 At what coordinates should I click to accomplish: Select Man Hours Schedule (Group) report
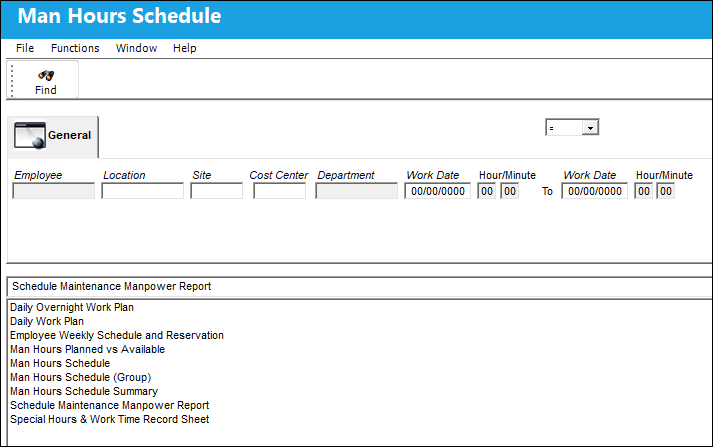coord(80,377)
